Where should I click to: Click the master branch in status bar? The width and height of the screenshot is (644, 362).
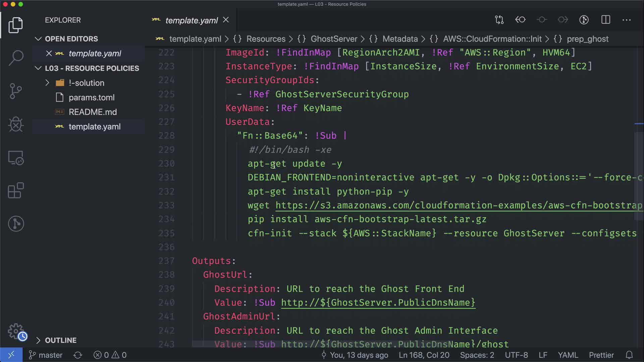pos(46,355)
